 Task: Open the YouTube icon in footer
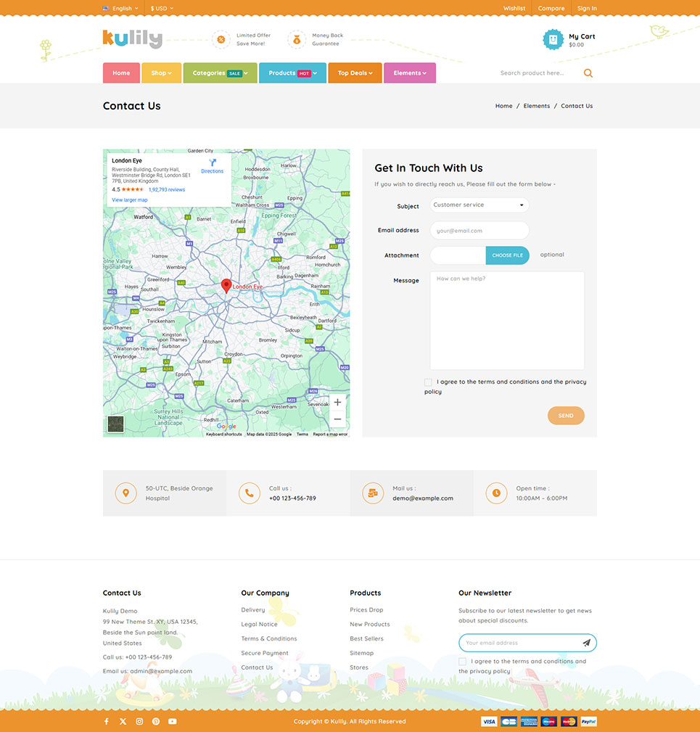173,721
